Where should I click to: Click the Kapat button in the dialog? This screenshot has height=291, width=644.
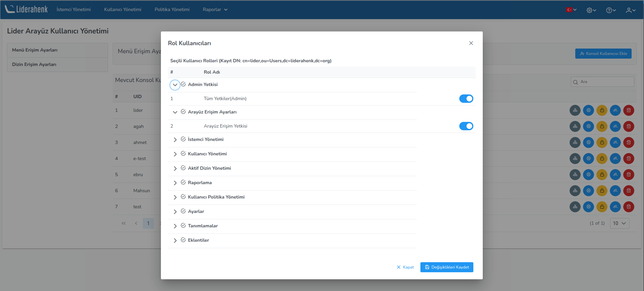(x=405, y=267)
